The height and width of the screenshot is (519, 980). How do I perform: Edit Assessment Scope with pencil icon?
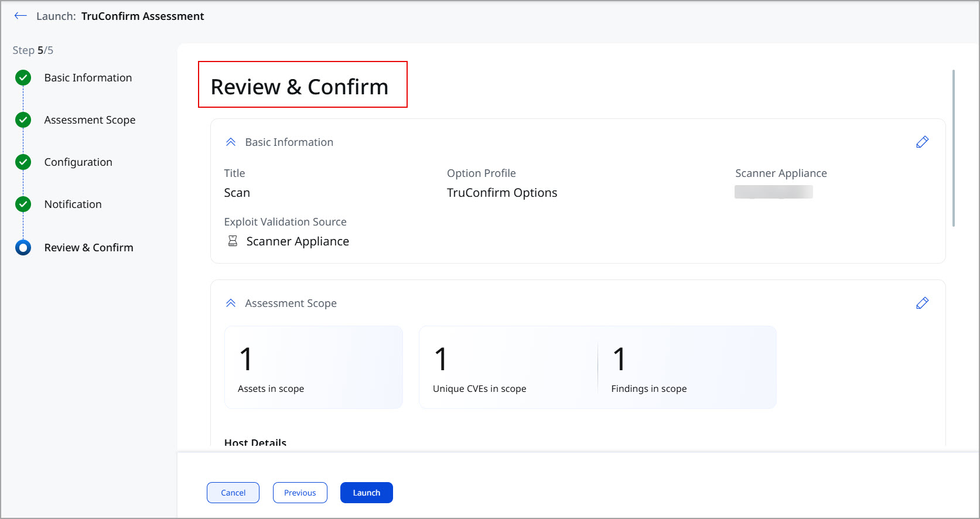click(922, 303)
